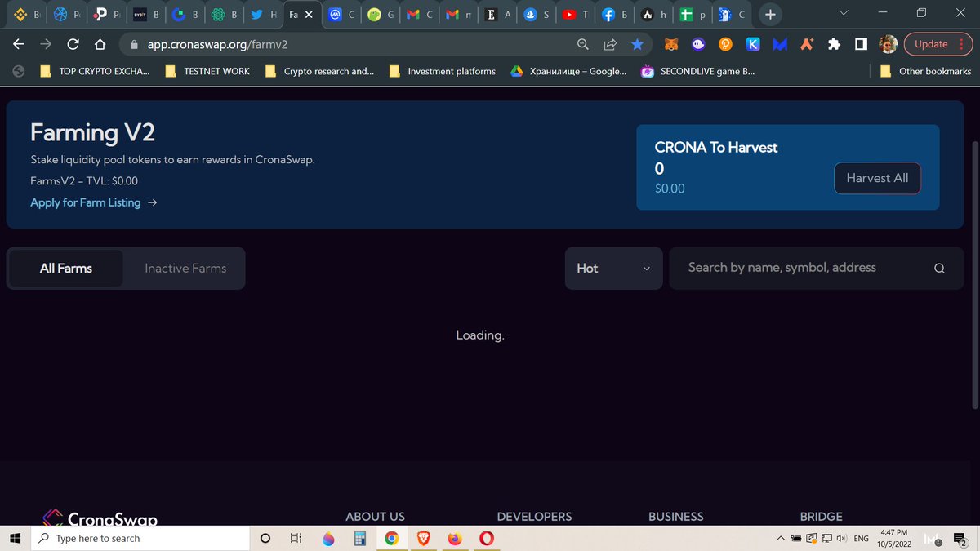Click the taskbar search box

click(140, 538)
